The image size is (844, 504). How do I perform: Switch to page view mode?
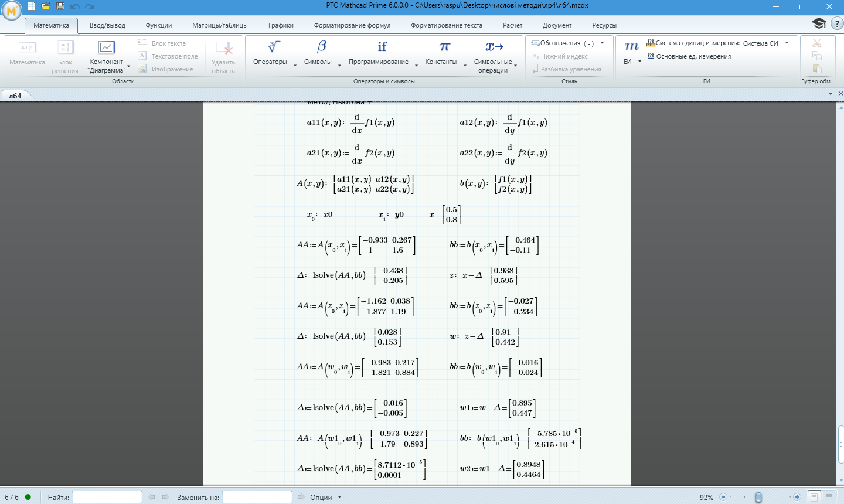(814, 497)
